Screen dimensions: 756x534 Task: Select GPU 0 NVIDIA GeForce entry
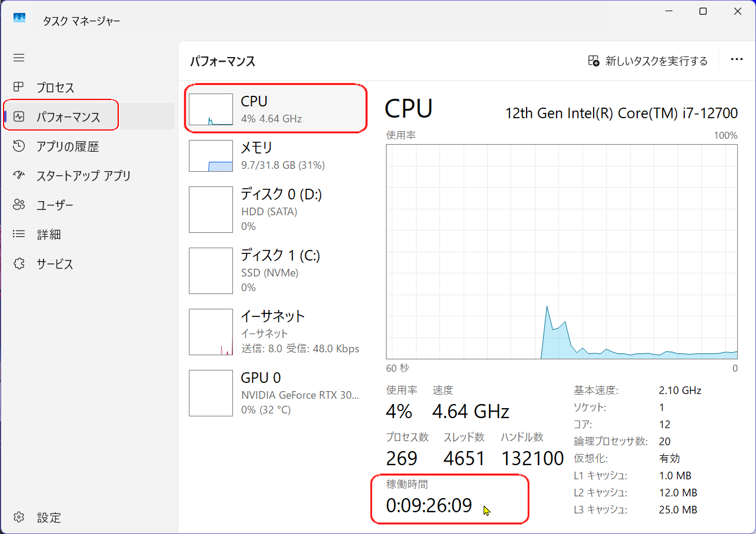(211, 393)
